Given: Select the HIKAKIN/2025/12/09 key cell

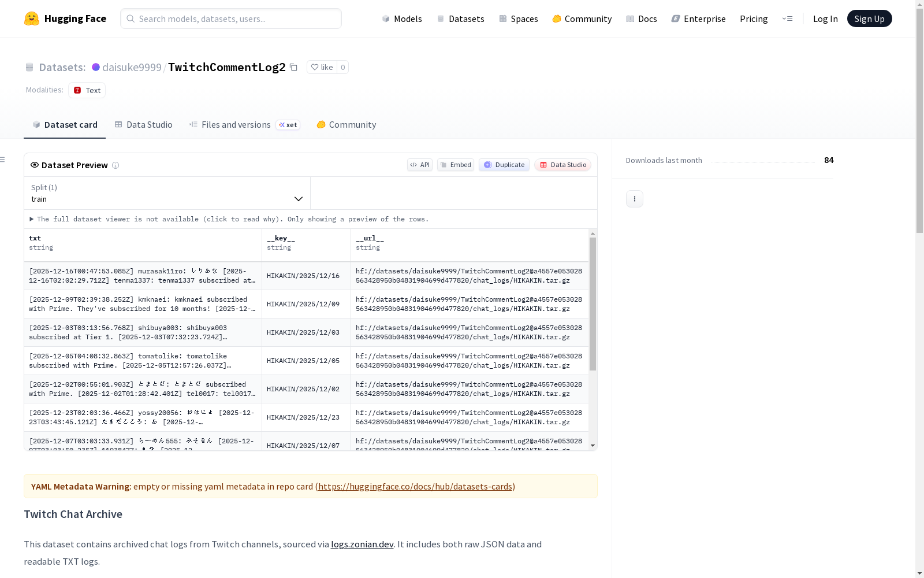Looking at the screenshot, I should pos(306,304).
